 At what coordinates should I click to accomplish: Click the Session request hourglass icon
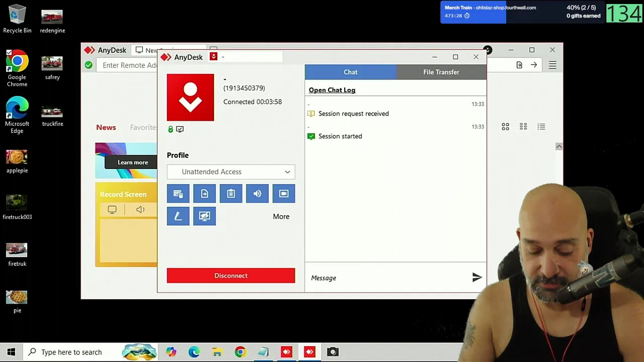coord(311,114)
